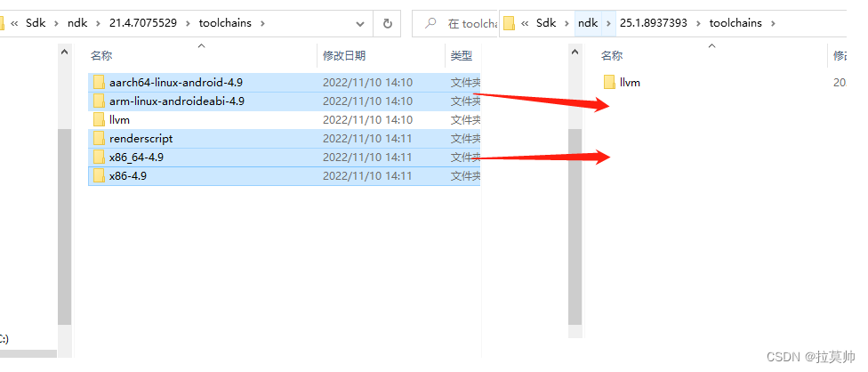Select the arm-linux-androideabi-4.9 folder icon
Image resolution: width=868 pixels, height=372 pixels.
point(99,101)
